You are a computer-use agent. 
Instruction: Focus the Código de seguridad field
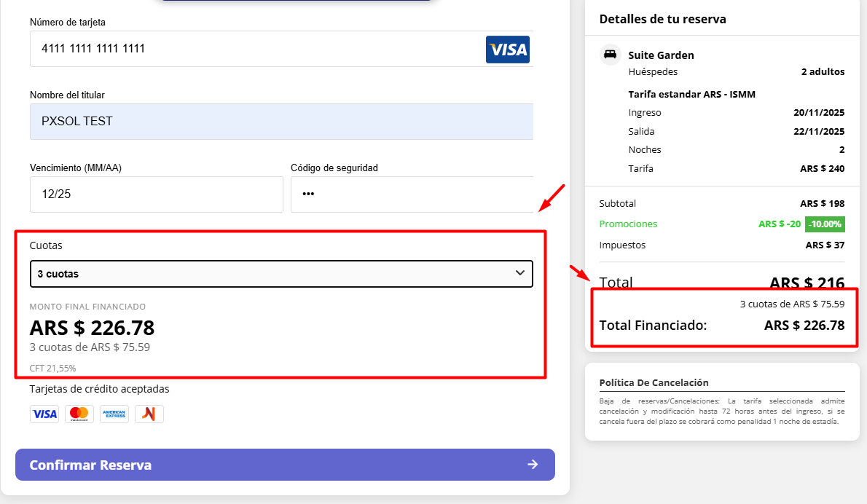point(412,194)
